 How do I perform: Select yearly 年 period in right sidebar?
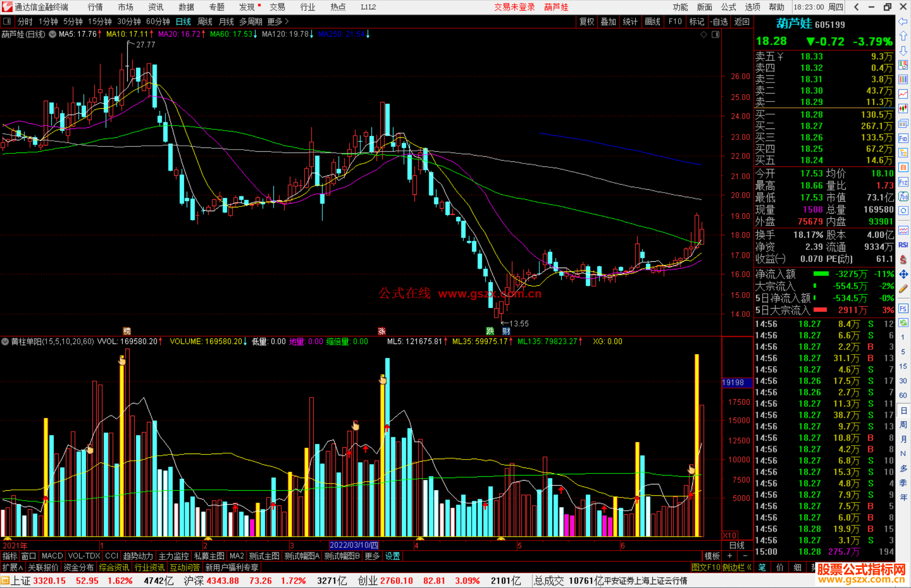[903, 497]
